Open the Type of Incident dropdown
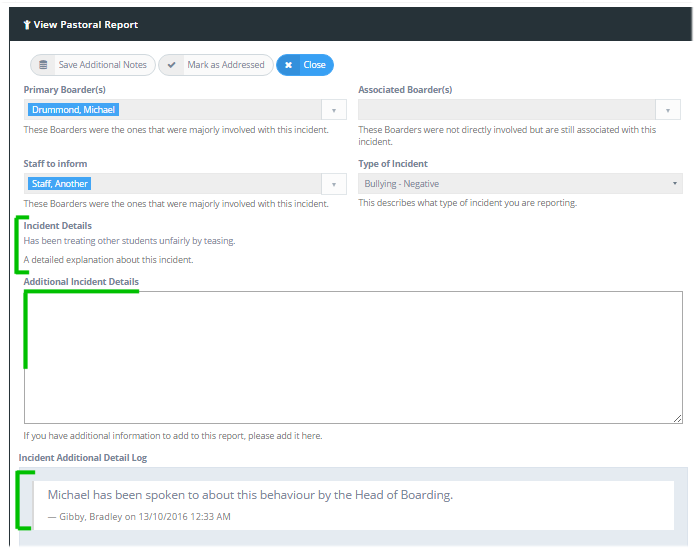The image size is (694, 548). click(x=520, y=184)
